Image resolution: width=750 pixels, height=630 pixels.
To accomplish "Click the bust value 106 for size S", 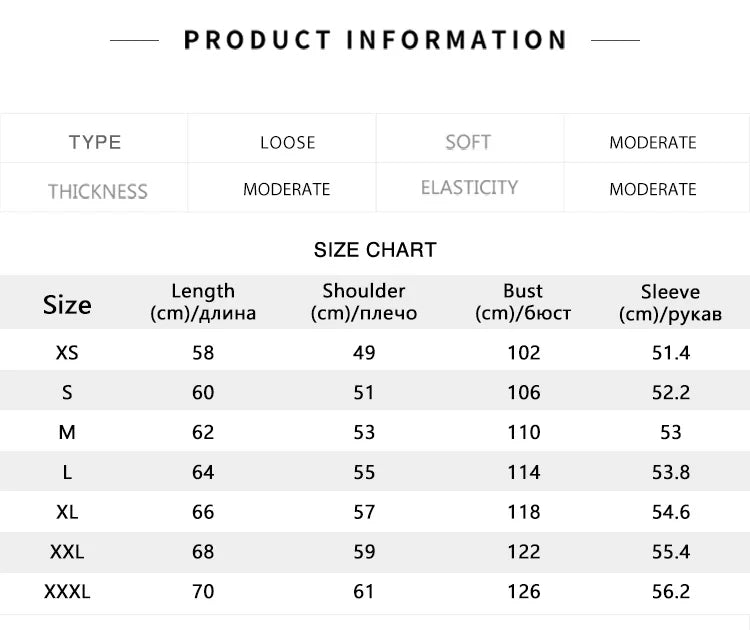I will tap(523, 392).
